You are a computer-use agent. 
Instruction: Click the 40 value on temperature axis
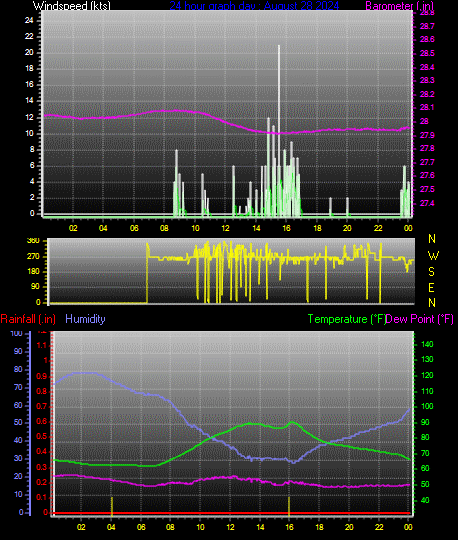coord(425,500)
